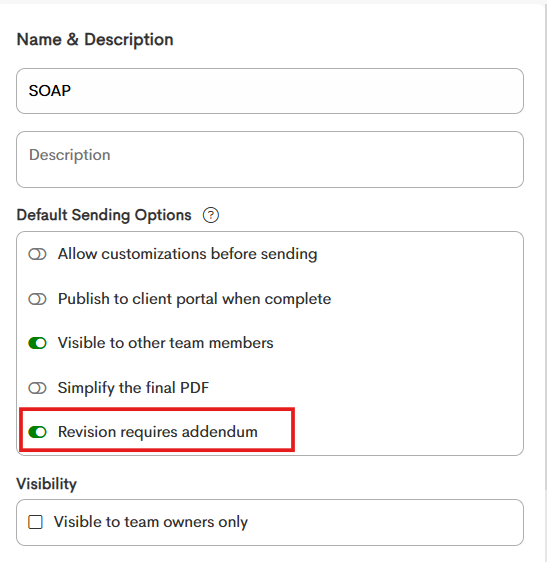The width and height of the screenshot is (547, 562).
Task: Click the 'Simplify the final PDF' label text
Action: coord(133,388)
